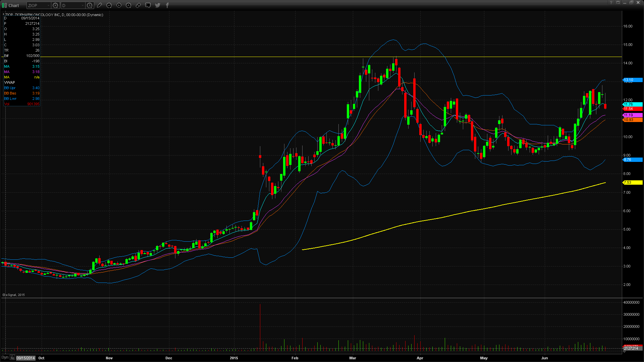
Task: Click the BB Lwr row in data window
Action: tap(22, 99)
